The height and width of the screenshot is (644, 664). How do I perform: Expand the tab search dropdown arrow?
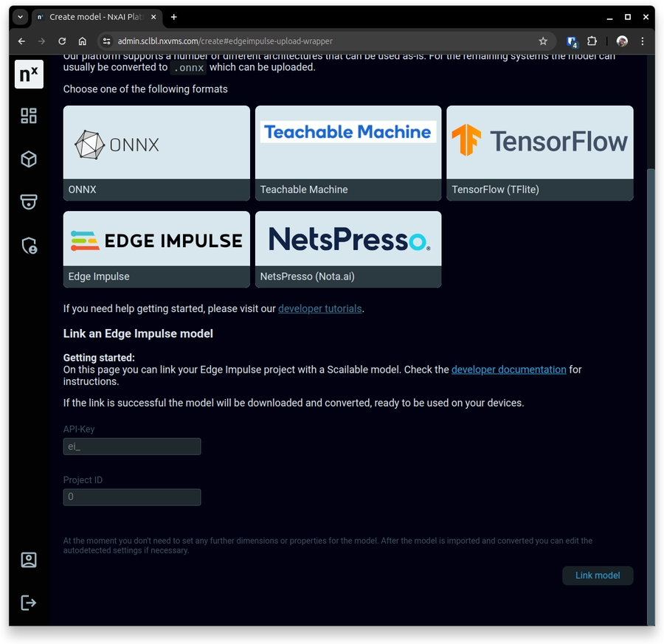[20, 17]
